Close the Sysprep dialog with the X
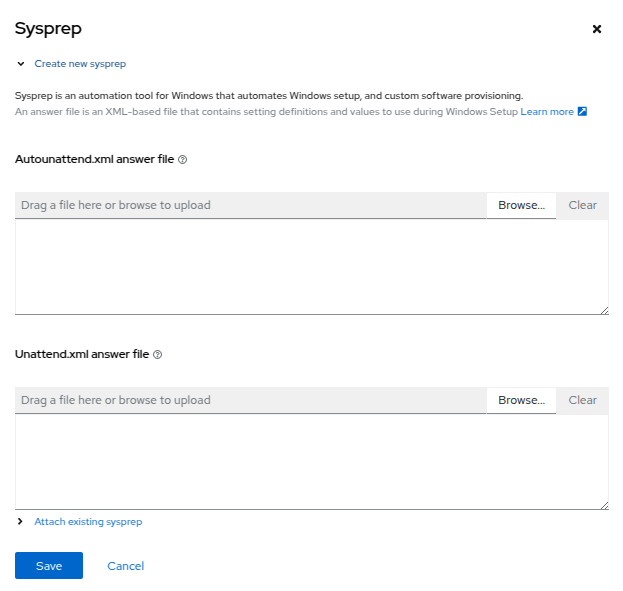 coord(597,29)
